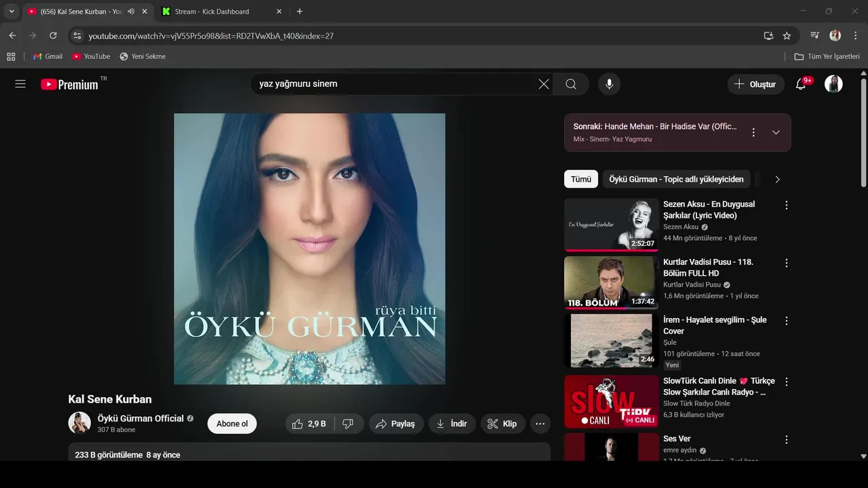View site information icon in address bar
The width and height of the screenshot is (868, 488).
click(x=77, y=35)
